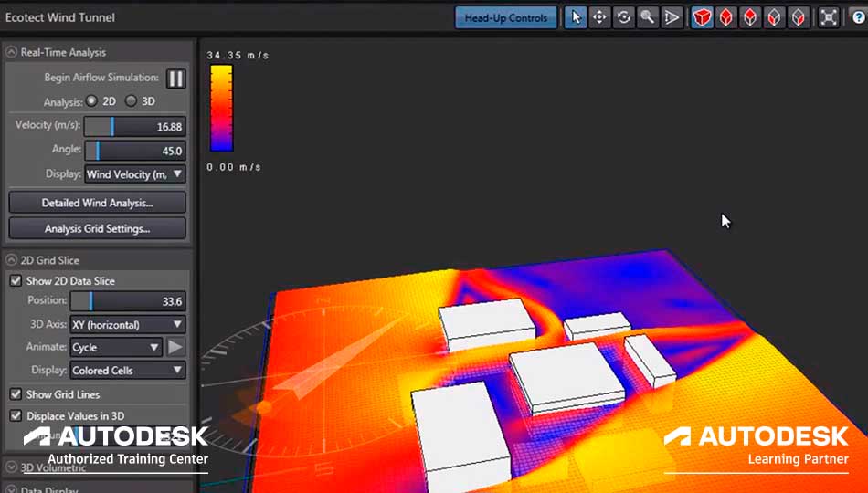868x493 pixels.
Task: Open the Colored Cells display dropdown
Action: pyautogui.click(x=128, y=371)
